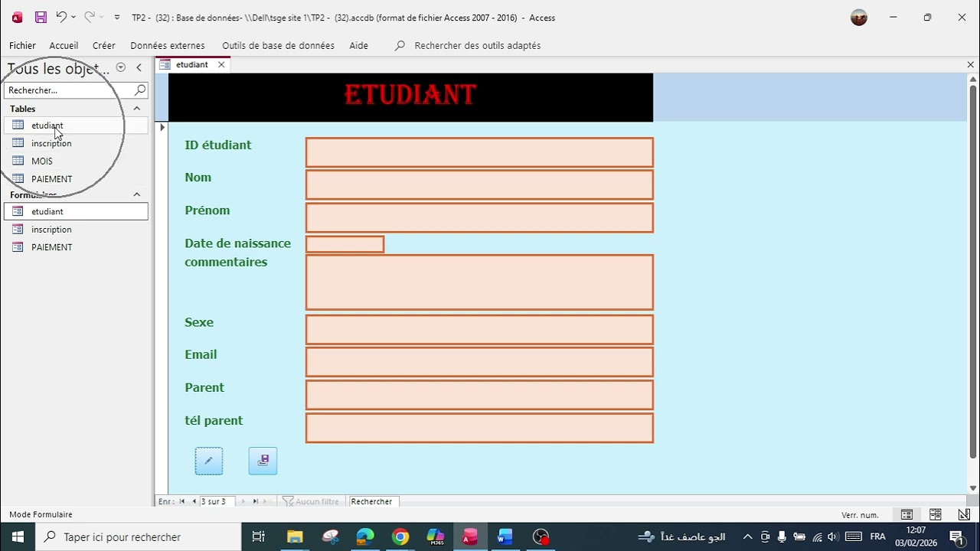
Task: Open Customize Quick Access Toolbar dropdown
Action: pos(117,17)
